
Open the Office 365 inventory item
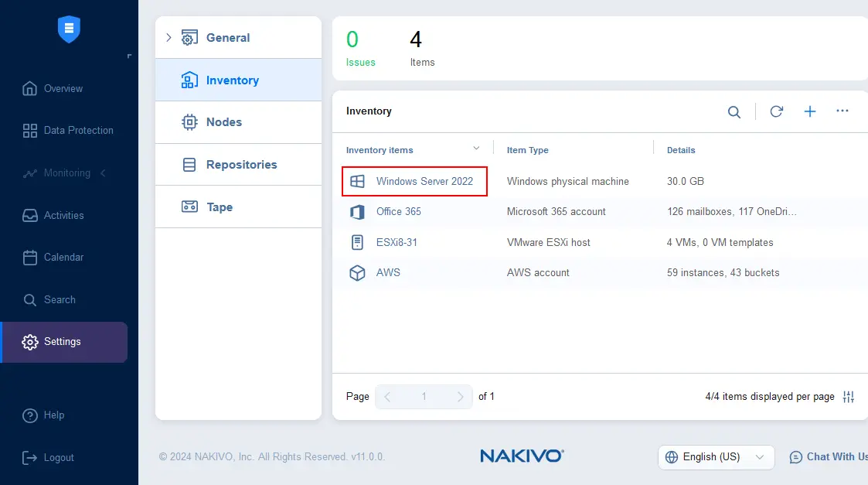pyautogui.click(x=399, y=212)
